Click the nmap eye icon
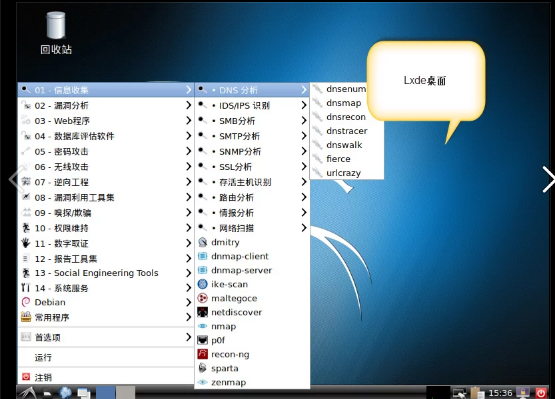 tap(202, 326)
